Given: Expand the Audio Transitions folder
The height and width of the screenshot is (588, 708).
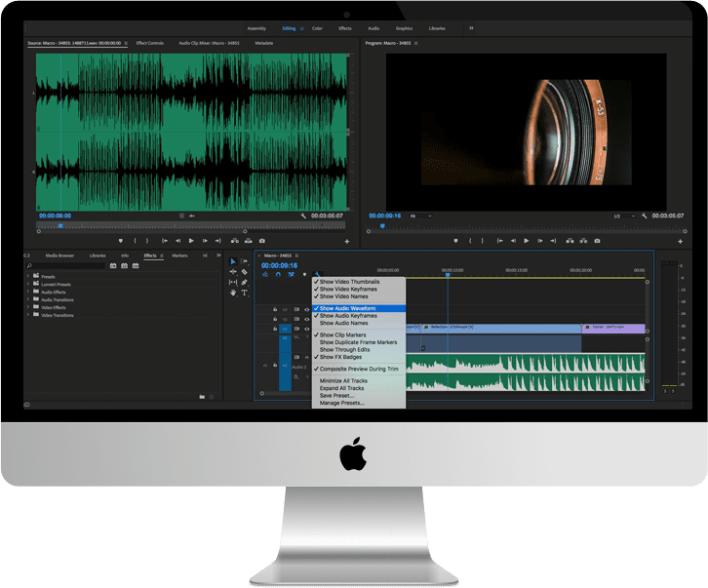Looking at the screenshot, I should click(28, 299).
